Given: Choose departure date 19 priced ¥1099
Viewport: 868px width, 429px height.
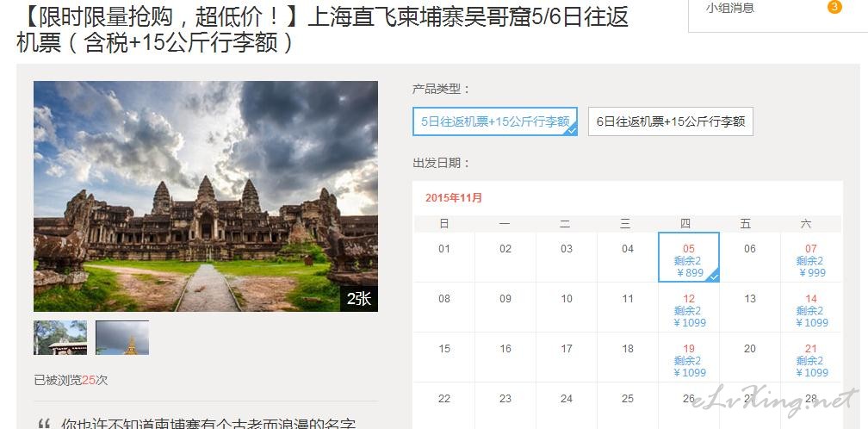Looking at the screenshot, I should coord(689,357).
